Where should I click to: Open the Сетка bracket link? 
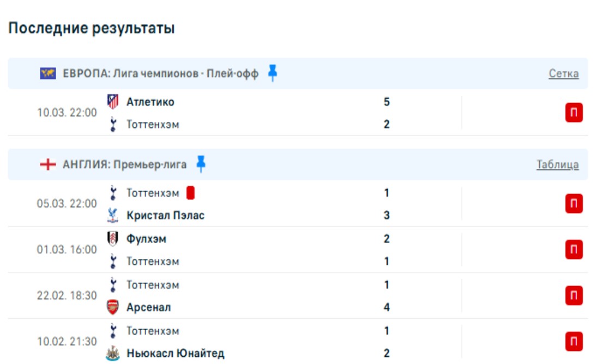[563, 74]
